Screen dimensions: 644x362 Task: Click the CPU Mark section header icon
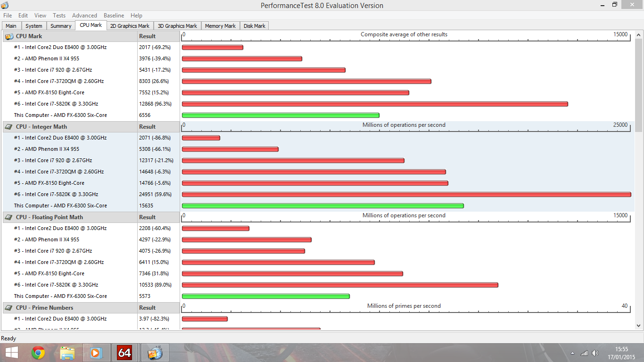pyautogui.click(x=9, y=36)
